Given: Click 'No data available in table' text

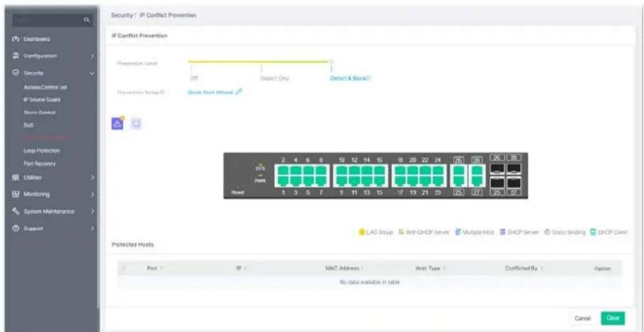Looking at the screenshot, I should [x=370, y=282].
